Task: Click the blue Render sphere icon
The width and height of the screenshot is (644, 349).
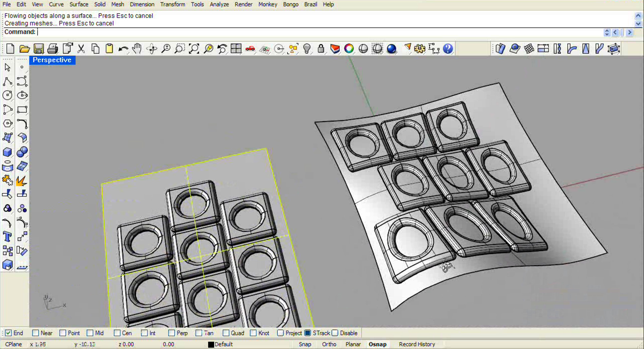Action: click(x=391, y=49)
